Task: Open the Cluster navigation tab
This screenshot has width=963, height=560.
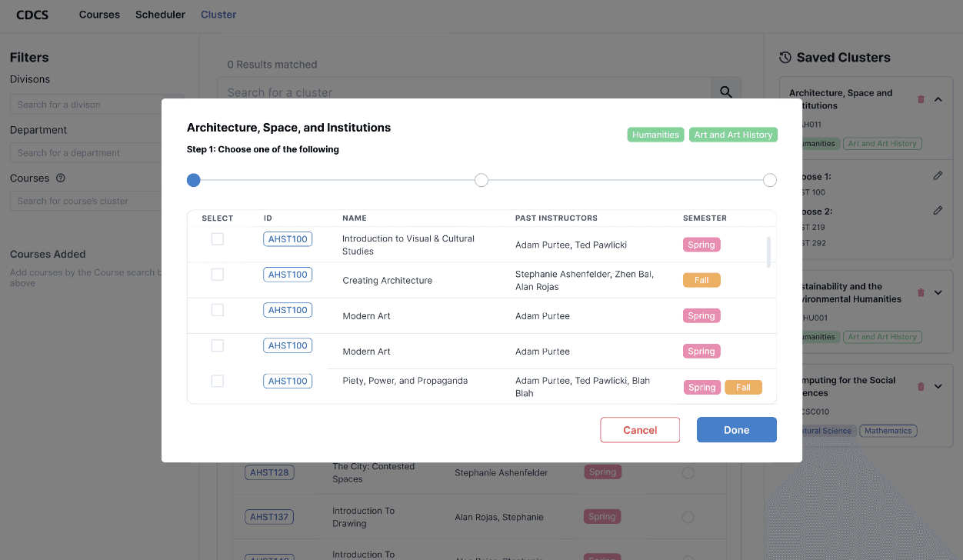Action: tap(218, 15)
